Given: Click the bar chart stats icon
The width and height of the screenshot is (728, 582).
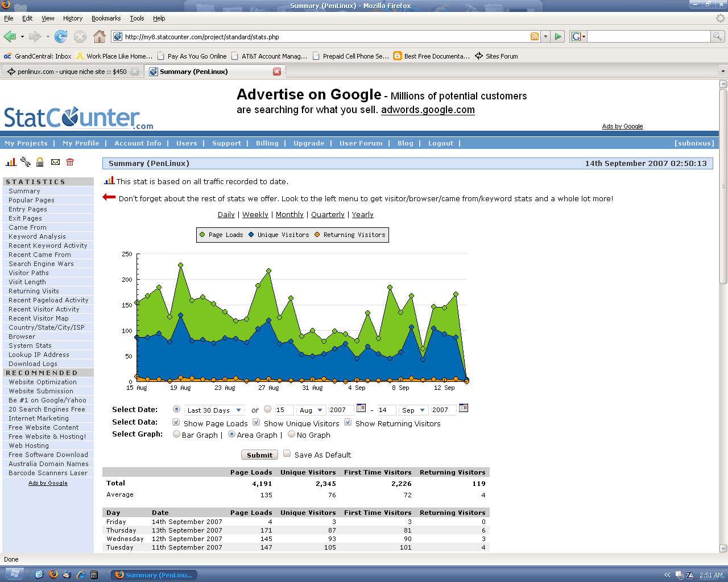Looking at the screenshot, I should coord(11,162).
